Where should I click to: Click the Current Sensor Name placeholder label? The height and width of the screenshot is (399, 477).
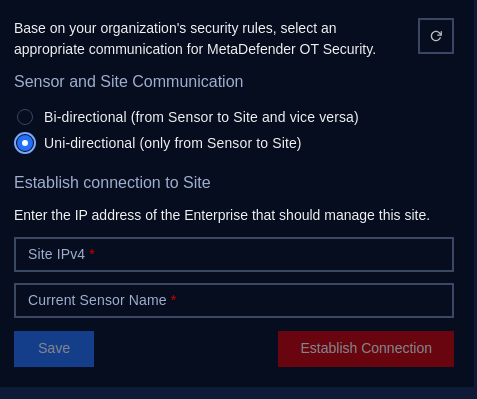[97, 300]
